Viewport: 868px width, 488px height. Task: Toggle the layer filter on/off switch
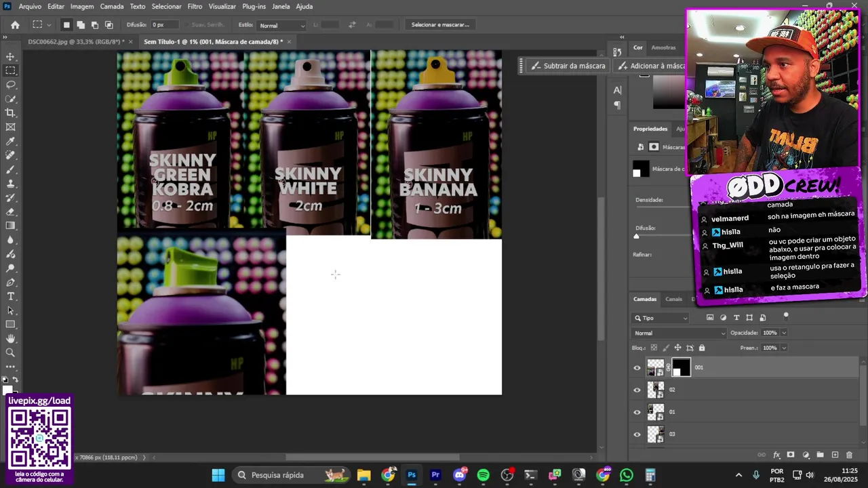pyautogui.click(x=786, y=315)
